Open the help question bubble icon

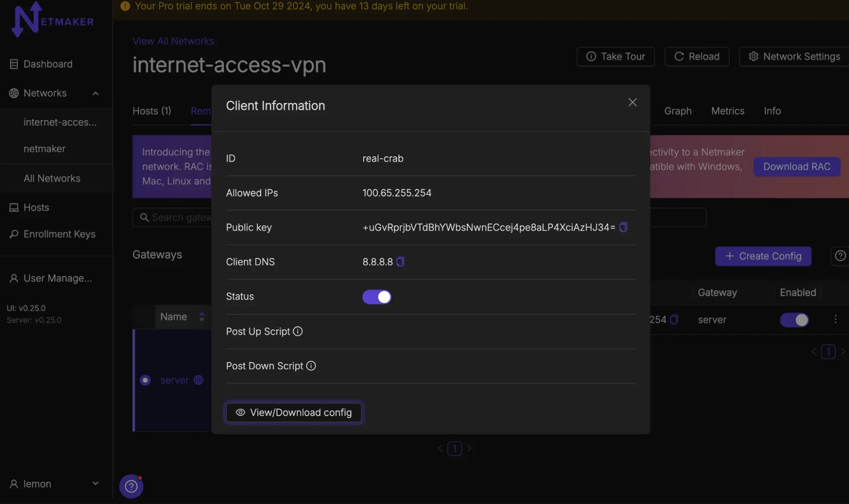pos(131,486)
